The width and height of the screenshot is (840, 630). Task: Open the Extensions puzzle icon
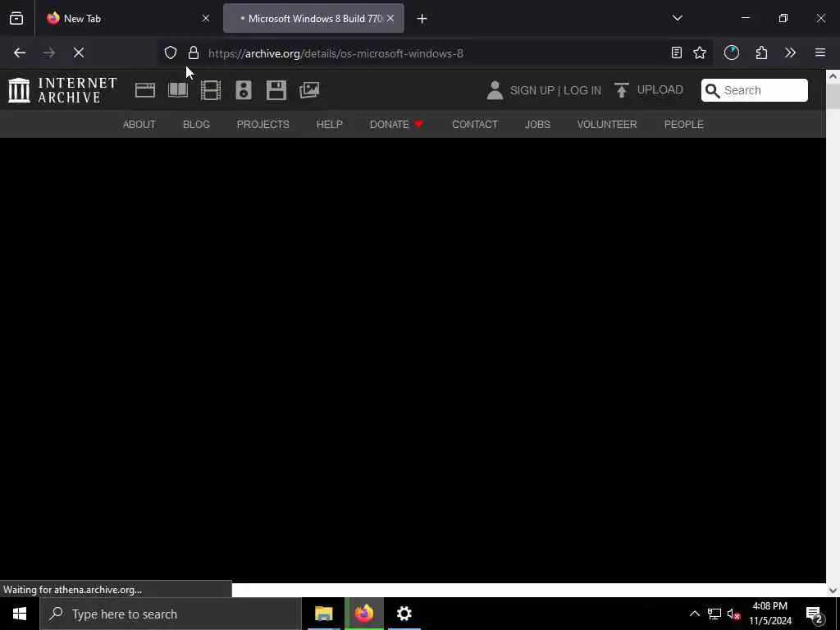click(761, 52)
